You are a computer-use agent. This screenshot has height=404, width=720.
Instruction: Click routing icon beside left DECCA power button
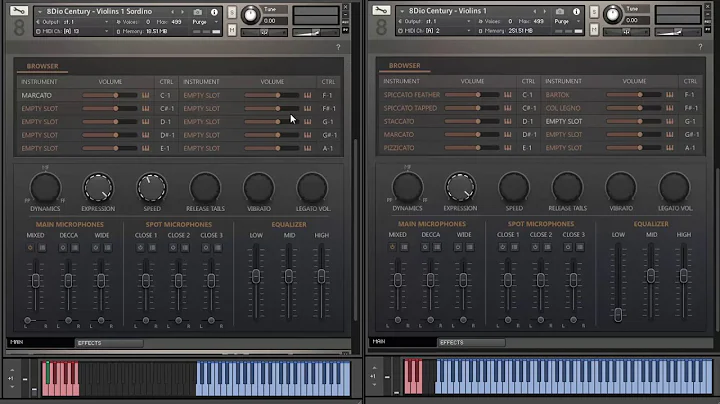click(x=75, y=248)
